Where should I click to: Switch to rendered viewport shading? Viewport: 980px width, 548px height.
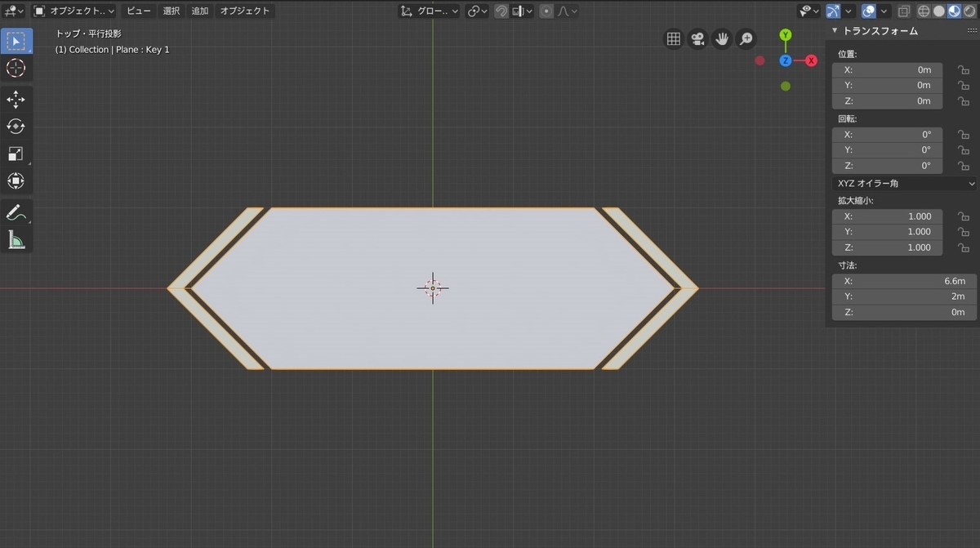(969, 11)
